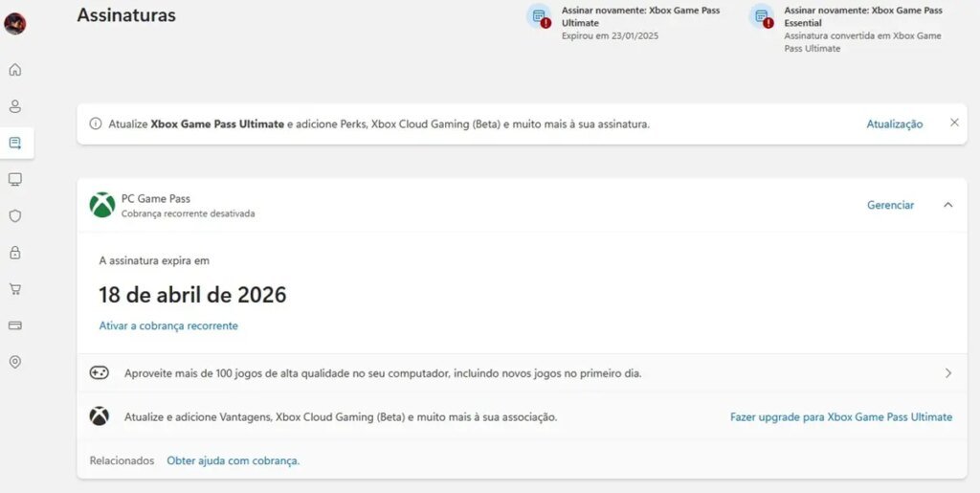The width and height of the screenshot is (980, 493).
Task: Open the Addresses location pin icon
Action: click(15, 362)
